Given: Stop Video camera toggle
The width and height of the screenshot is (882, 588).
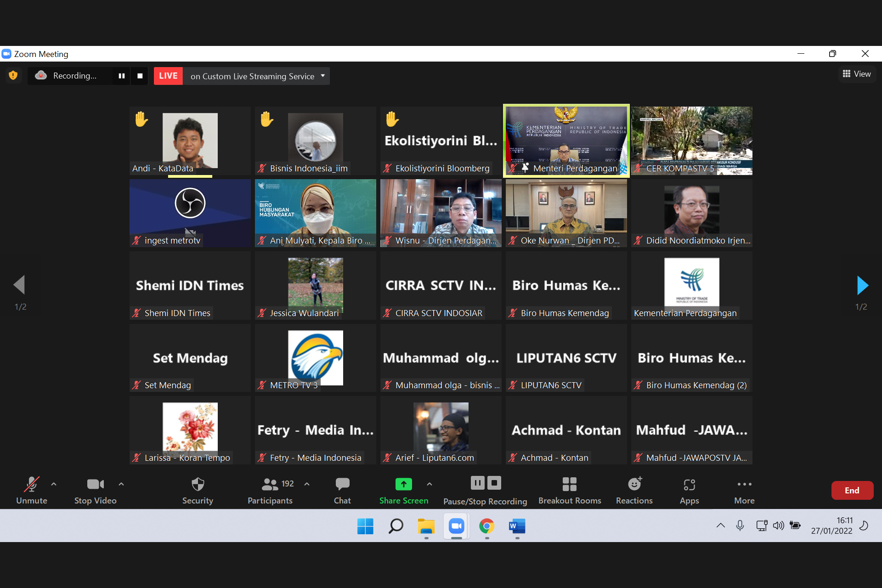Looking at the screenshot, I should point(96,490).
